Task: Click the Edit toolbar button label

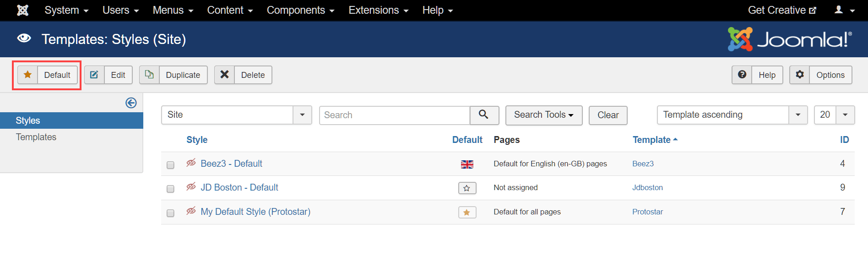Action: tap(118, 75)
